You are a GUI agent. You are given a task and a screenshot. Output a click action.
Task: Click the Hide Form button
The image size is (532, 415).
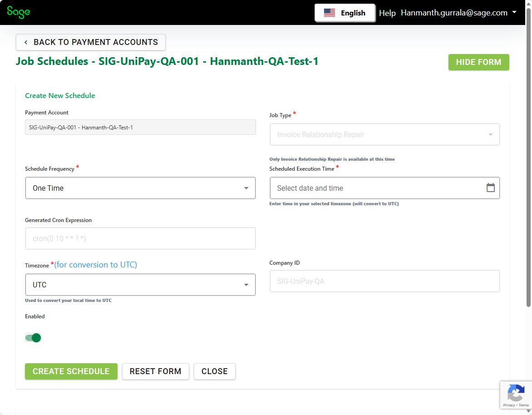[x=478, y=62]
